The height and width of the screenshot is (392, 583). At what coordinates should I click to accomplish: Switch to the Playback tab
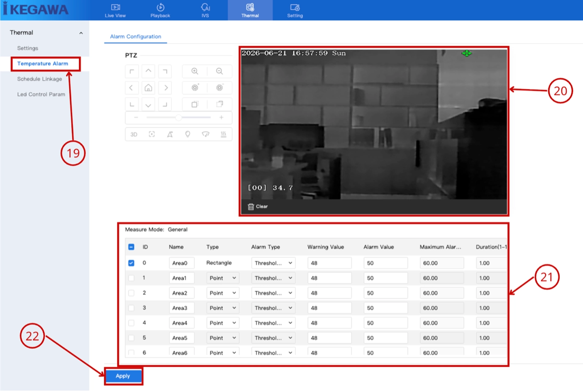point(160,10)
